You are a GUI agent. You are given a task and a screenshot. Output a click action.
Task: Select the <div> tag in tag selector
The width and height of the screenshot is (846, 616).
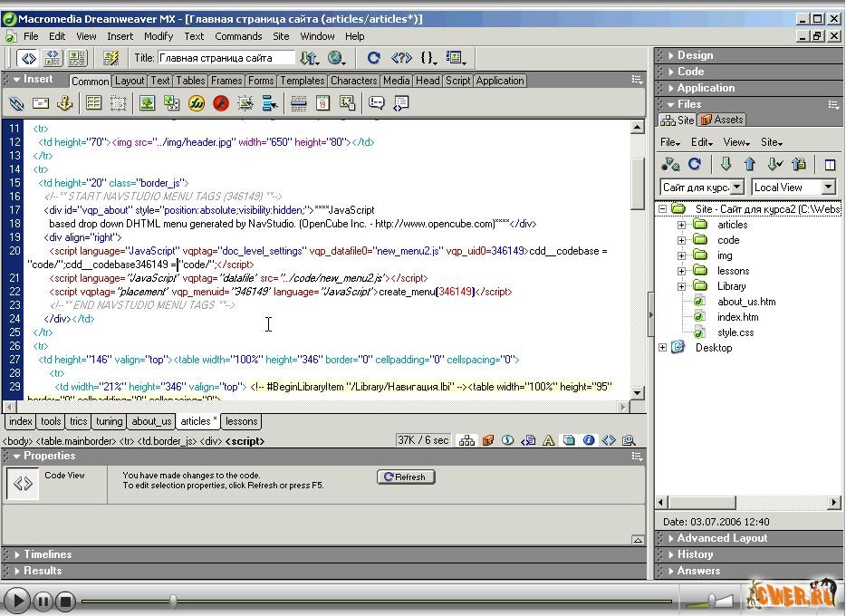coord(209,441)
